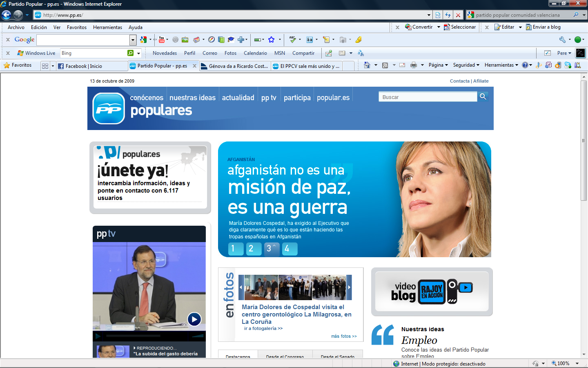Viewport: 588px width, 368px height.
Task: Switch to the El PPCV sale más unido tab
Action: (x=307, y=66)
